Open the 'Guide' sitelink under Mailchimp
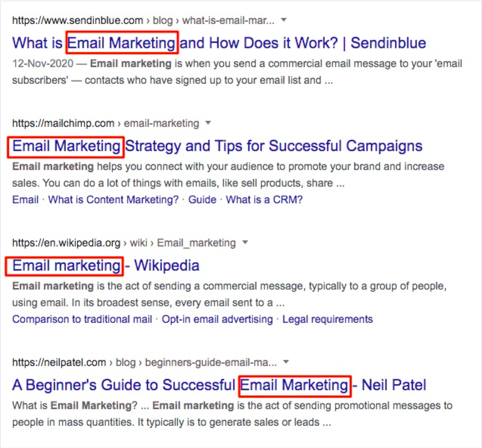Screen dimensions: 482x448 pyautogui.click(x=202, y=200)
